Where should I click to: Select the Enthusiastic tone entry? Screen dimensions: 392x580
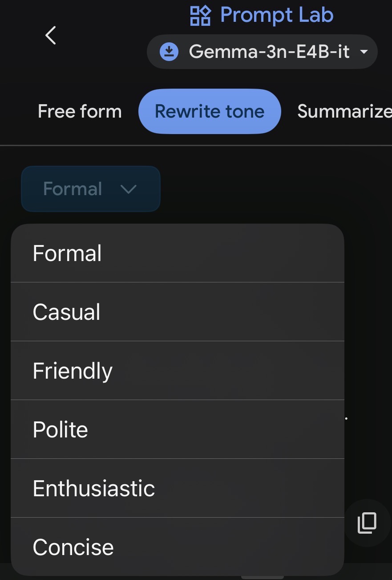pos(94,488)
